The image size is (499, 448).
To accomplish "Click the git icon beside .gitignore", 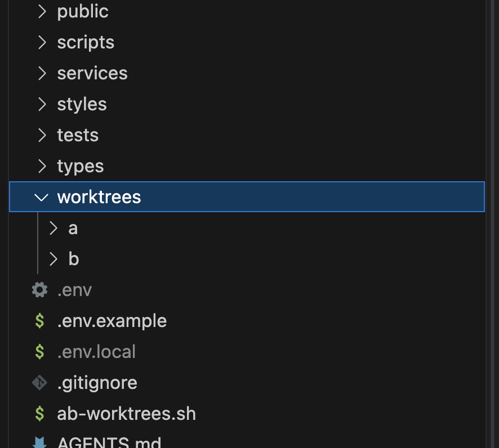I will pos(39,383).
